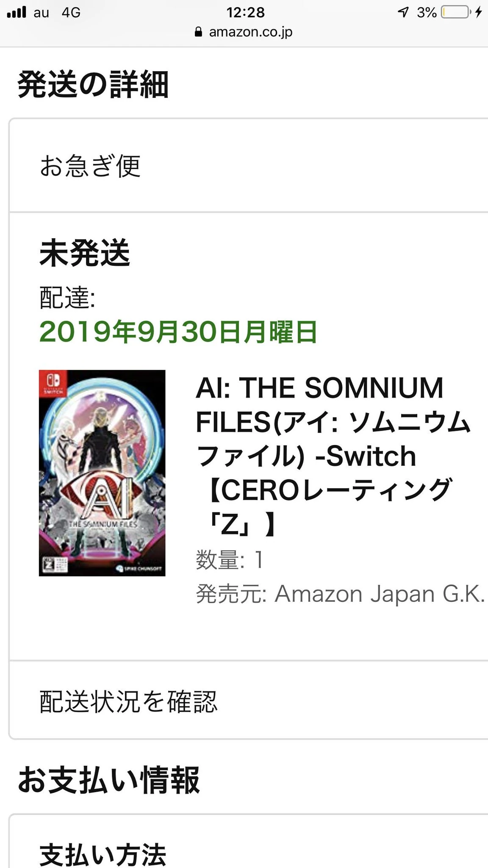Open AI: THE SOMNIUM FILES product cover image
The height and width of the screenshot is (868, 488).
[102, 473]
